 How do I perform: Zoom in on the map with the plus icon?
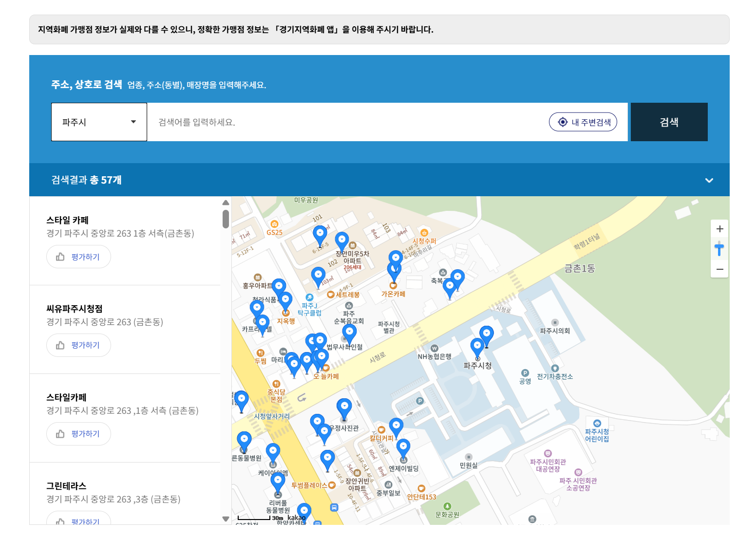719,229
